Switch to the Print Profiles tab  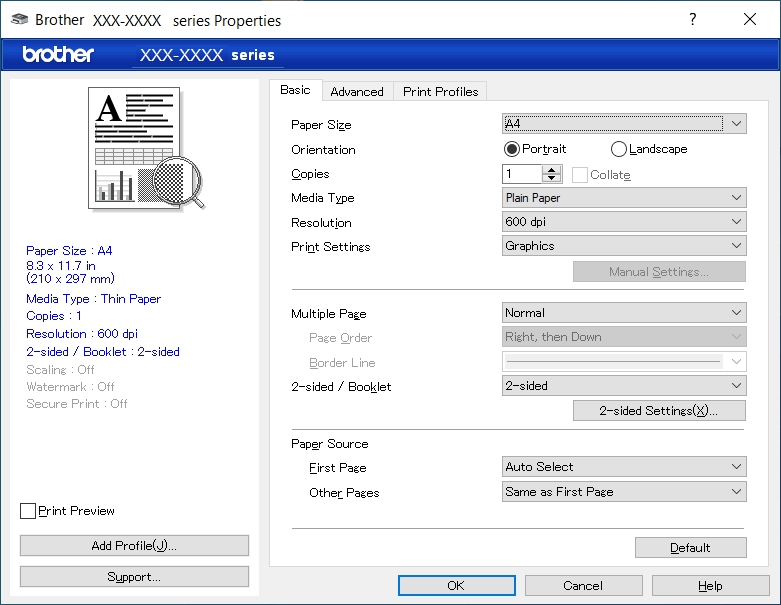[x=440, y=92]
